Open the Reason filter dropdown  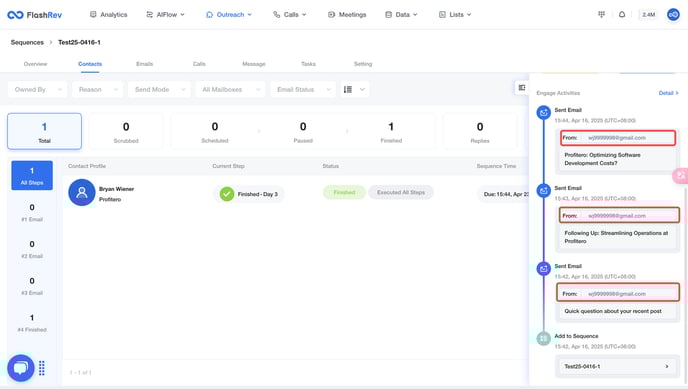click(97, 89)
